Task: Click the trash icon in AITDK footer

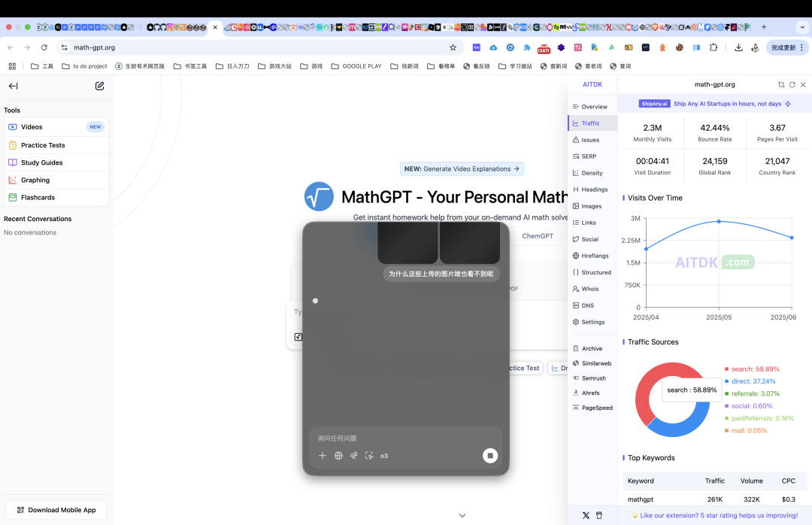Action: [599, 515]
